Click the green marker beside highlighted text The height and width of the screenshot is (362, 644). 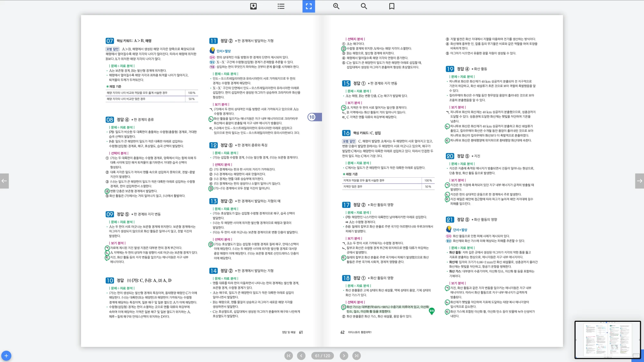click(x=431, y=311)
